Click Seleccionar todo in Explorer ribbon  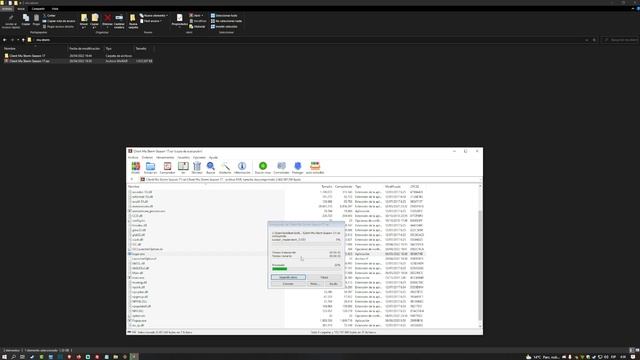tap(224, 16)
